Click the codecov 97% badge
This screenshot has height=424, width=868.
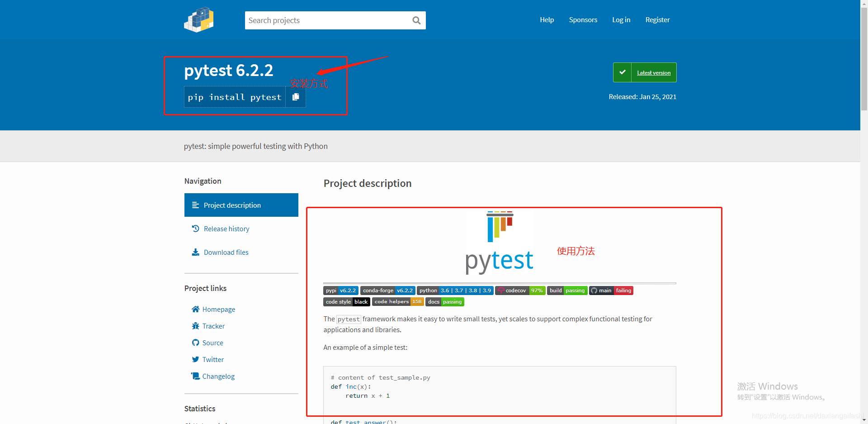point(520,291)
